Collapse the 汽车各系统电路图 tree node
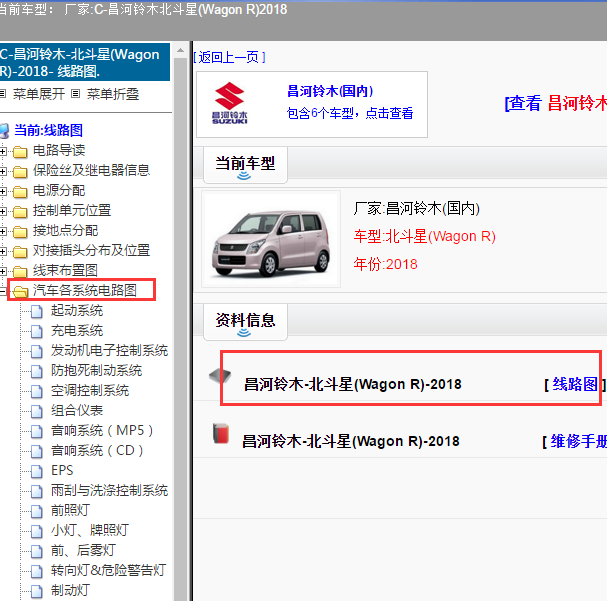The height and width of the screenshot is (601, 607). 3,291
